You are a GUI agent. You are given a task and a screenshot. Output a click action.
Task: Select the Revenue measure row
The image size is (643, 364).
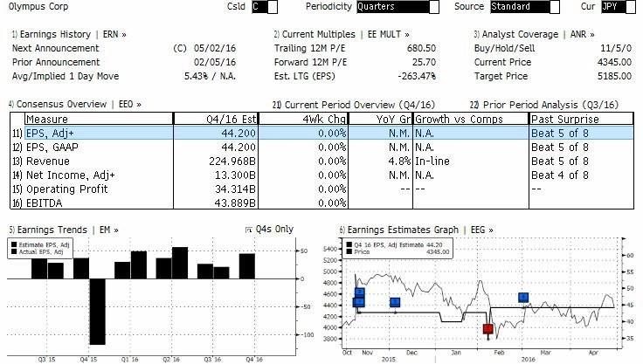(x=321, y=161)
